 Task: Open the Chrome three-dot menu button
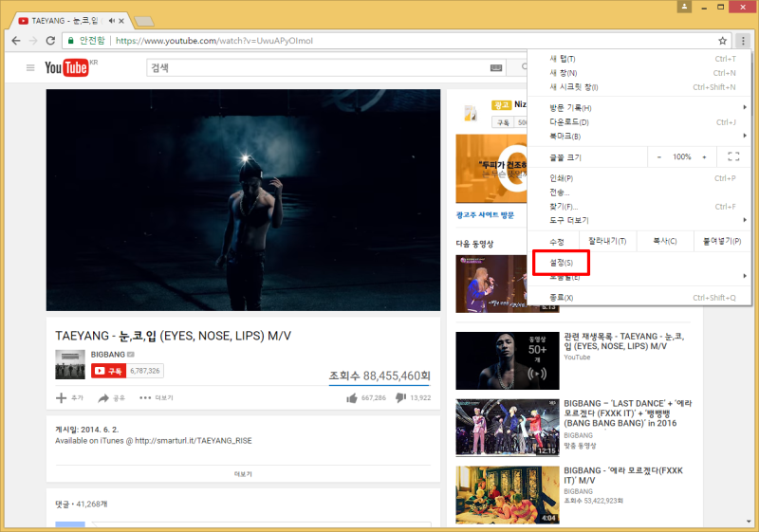point(743,41)
